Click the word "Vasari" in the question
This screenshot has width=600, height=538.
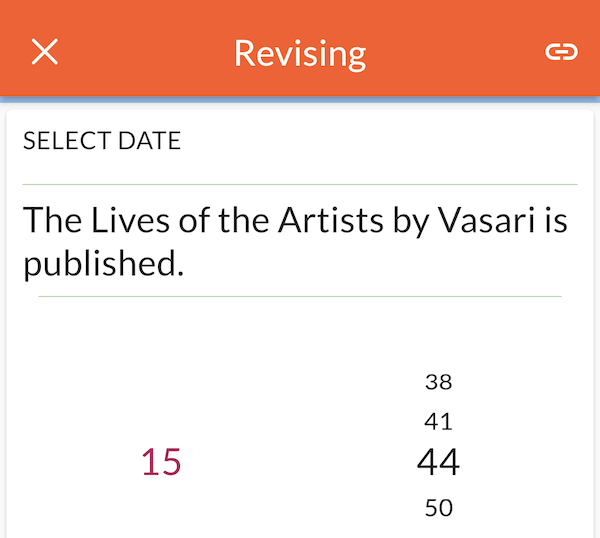[x=486, y=220]
